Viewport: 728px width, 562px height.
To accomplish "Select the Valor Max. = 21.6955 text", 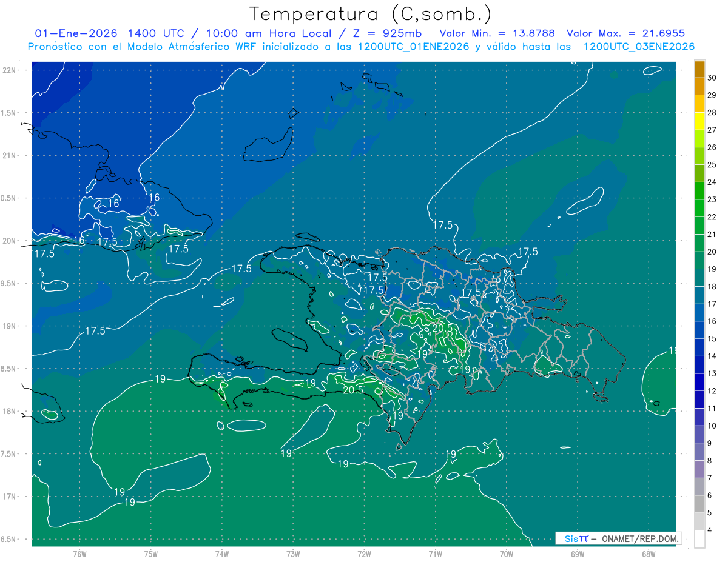I will pos(625,33).
